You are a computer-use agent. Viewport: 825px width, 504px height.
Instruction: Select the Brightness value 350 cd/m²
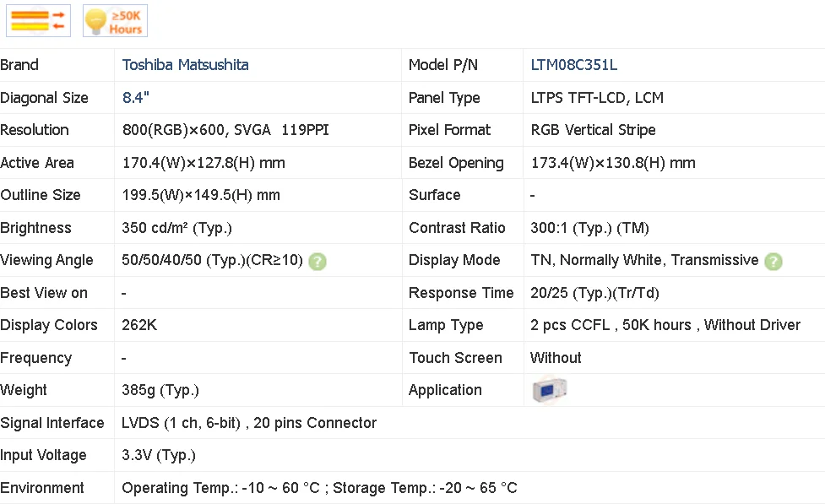pyautogui.click(x=178, y=228)
